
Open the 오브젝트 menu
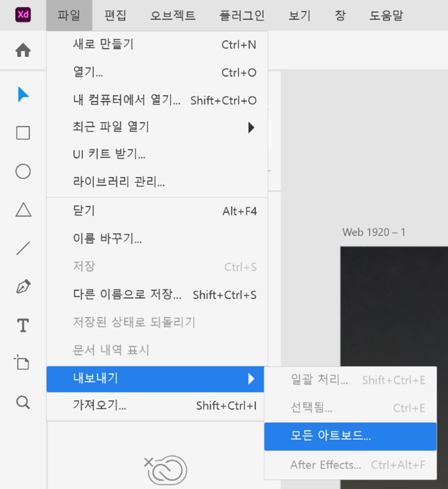click(x=173, y=15)
